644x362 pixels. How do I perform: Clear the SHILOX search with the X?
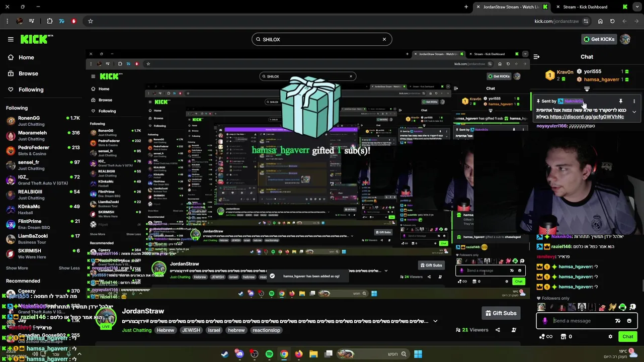coord(384,39)
